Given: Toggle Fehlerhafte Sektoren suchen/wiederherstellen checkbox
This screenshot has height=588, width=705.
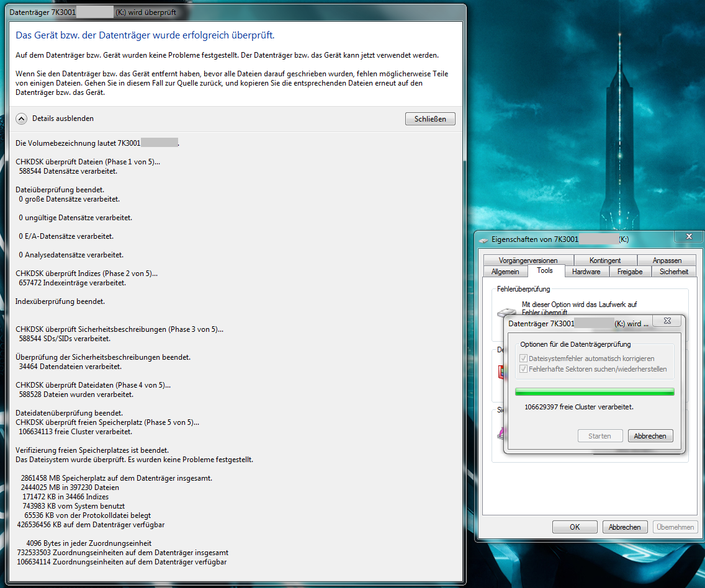Looking at the screenshot, I should pos(524,369).
